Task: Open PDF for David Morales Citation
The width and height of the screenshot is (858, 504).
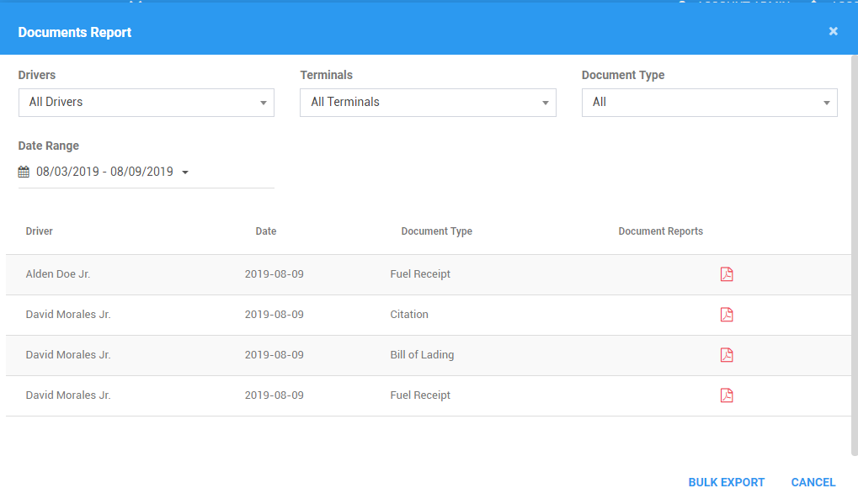Action: pos(727,315)
